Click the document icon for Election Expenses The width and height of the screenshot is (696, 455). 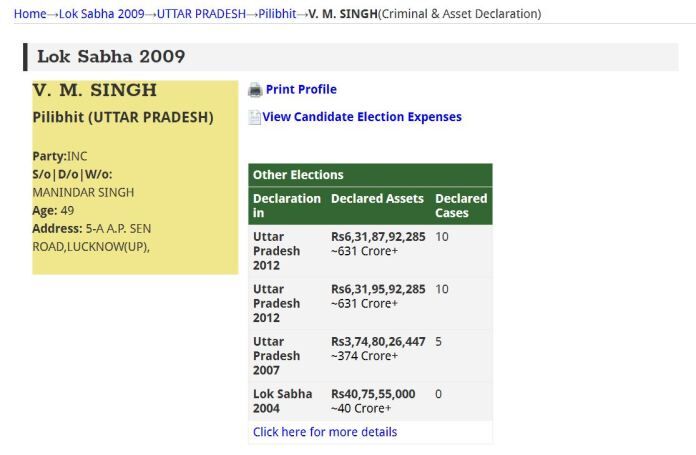(255, 117)
